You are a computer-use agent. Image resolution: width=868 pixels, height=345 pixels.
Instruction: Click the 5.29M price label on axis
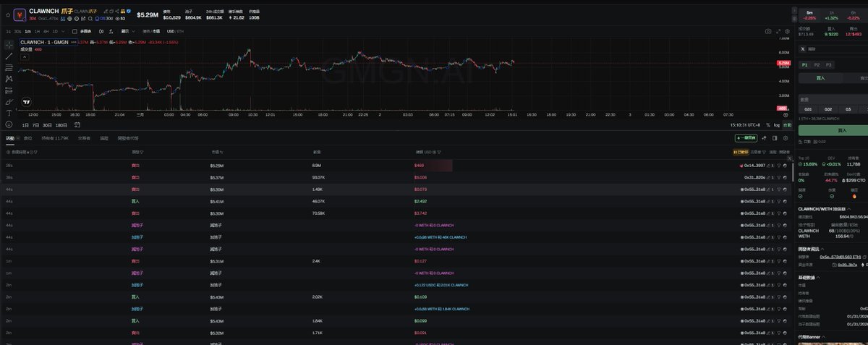pyautogui.click(x=783, y=63)
